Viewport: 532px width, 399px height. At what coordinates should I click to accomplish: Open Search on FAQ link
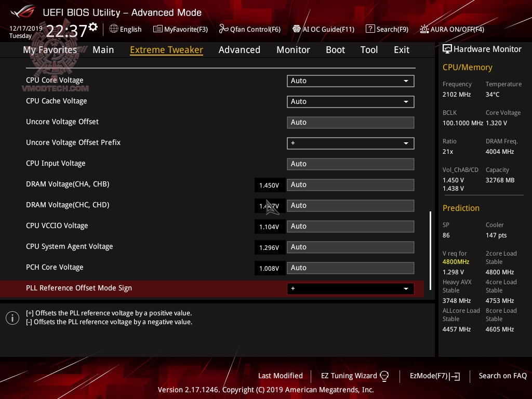pos(502,376)
